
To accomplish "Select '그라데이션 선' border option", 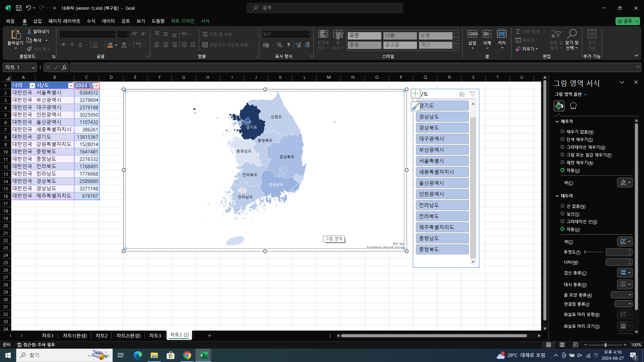I will (562, 222).
